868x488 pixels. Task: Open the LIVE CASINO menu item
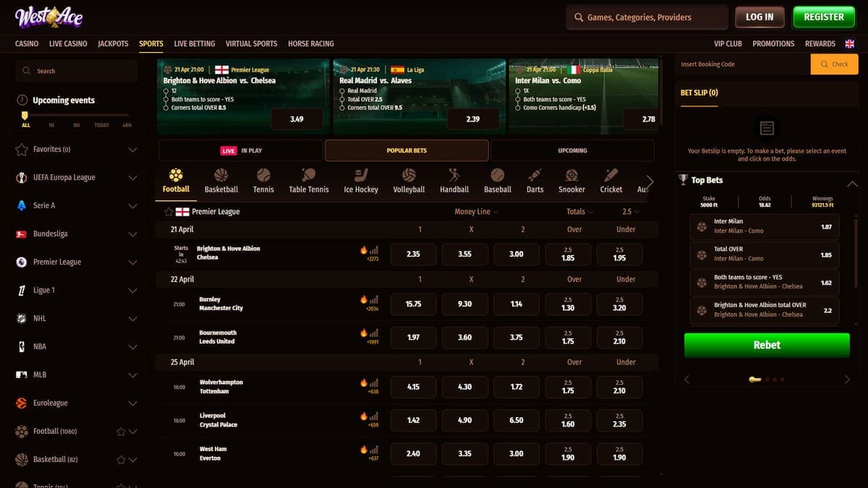(68, 43)
